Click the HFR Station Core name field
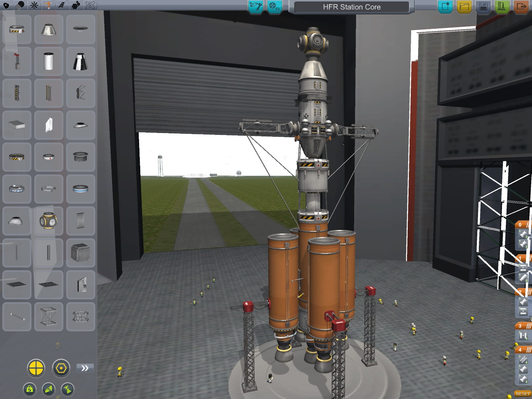 [351, 7]
